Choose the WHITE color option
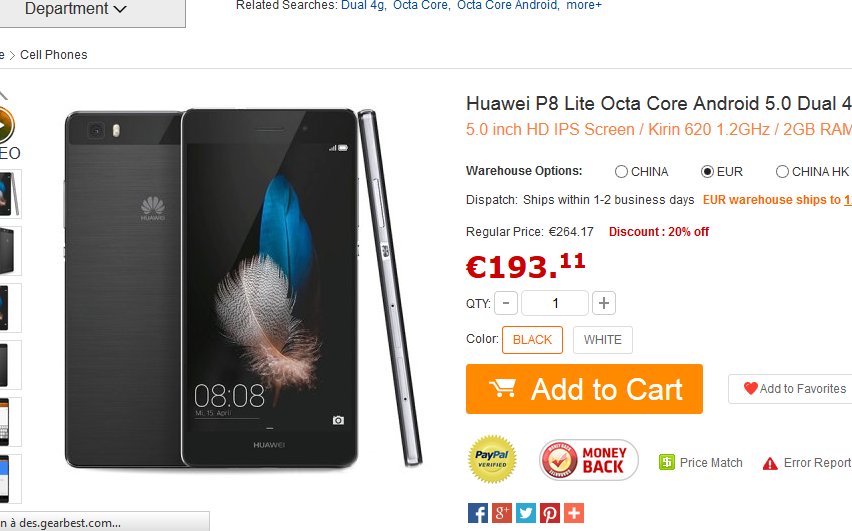The width and height of the screenshot is (852, 531). click(x=603, y=340)
